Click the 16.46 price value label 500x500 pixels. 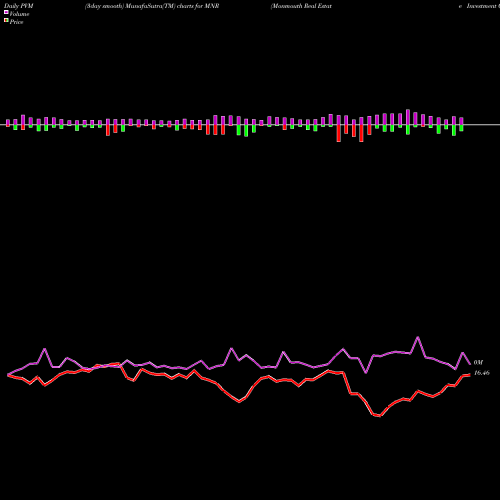[482, 373]
